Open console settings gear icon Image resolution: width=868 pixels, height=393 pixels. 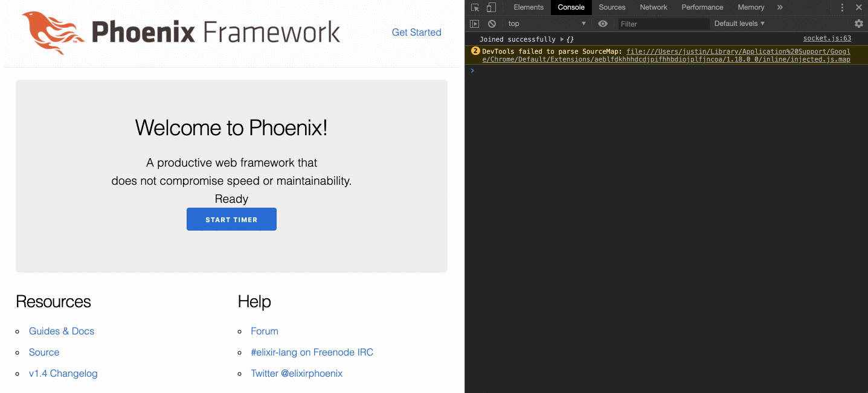[859, 24]
